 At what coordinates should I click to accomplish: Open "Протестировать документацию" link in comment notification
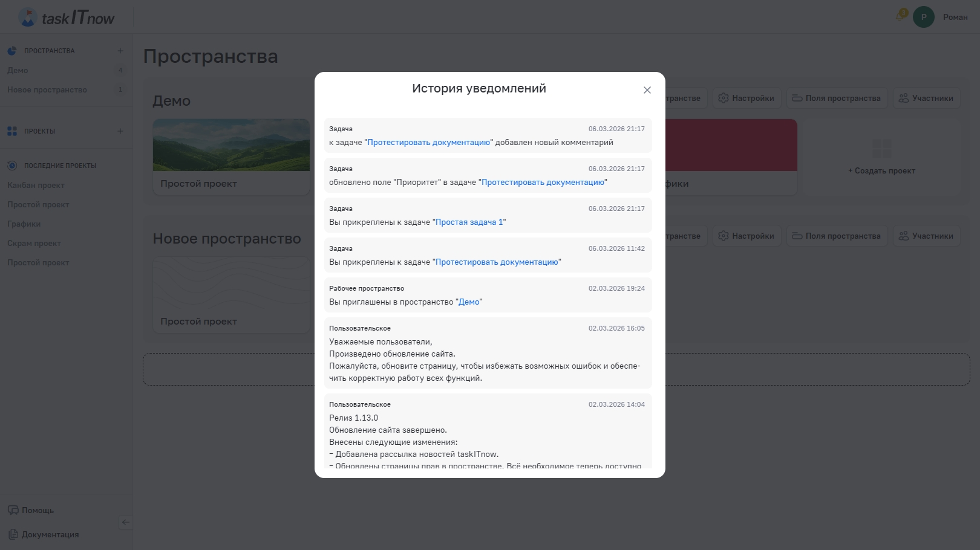tap(428, 143)
